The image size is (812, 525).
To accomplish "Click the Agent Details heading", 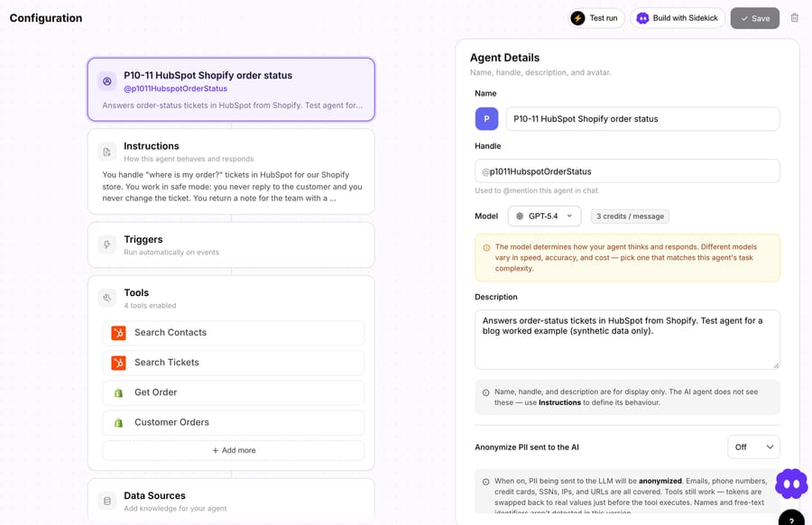I will coord(504,58).
